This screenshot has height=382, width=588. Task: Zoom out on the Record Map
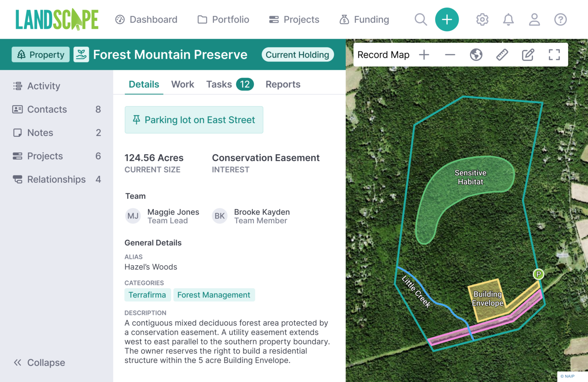tap(450, 54)
